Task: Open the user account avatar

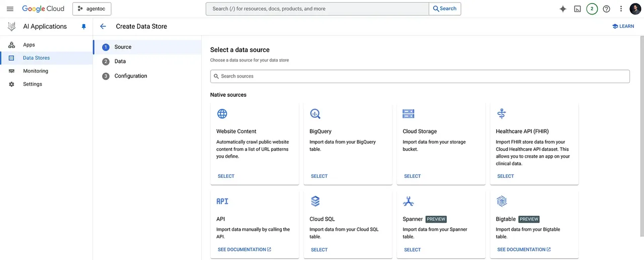Action: coord(635,9)
